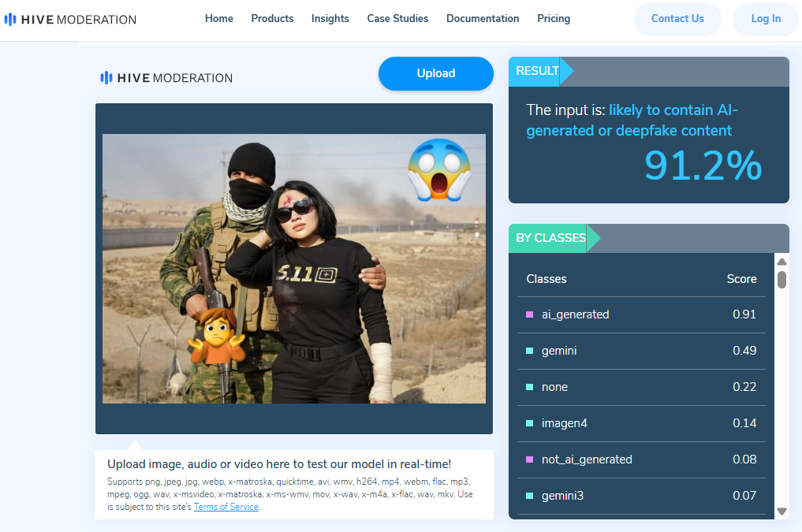
Task: Open the Products navigation item
Action: point(272,18)
